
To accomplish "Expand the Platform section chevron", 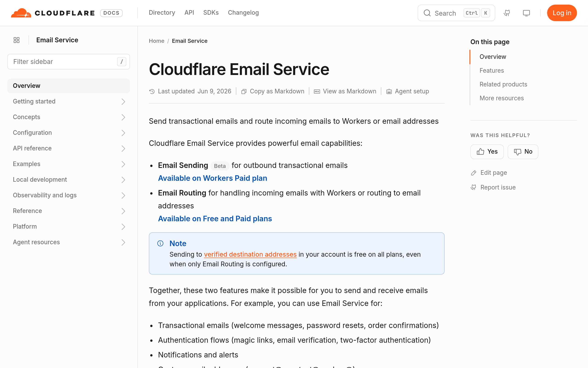I will click(x=123, y=227).
